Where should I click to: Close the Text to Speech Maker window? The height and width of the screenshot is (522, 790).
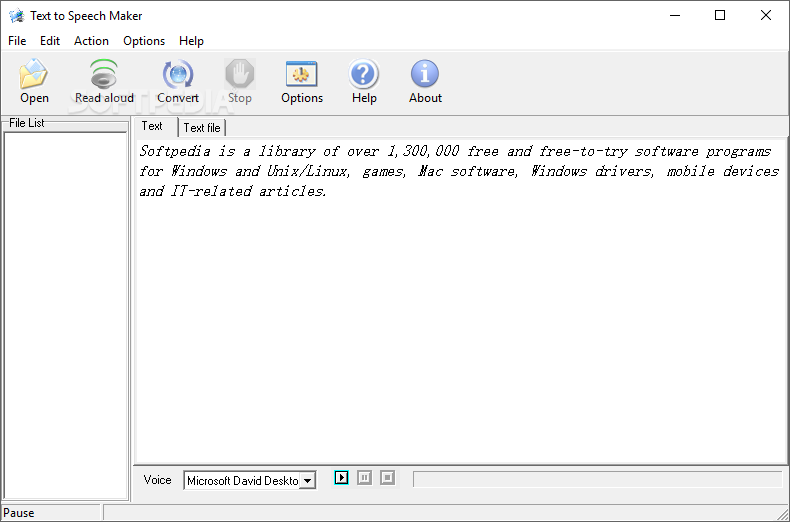[x=766, y=16]
